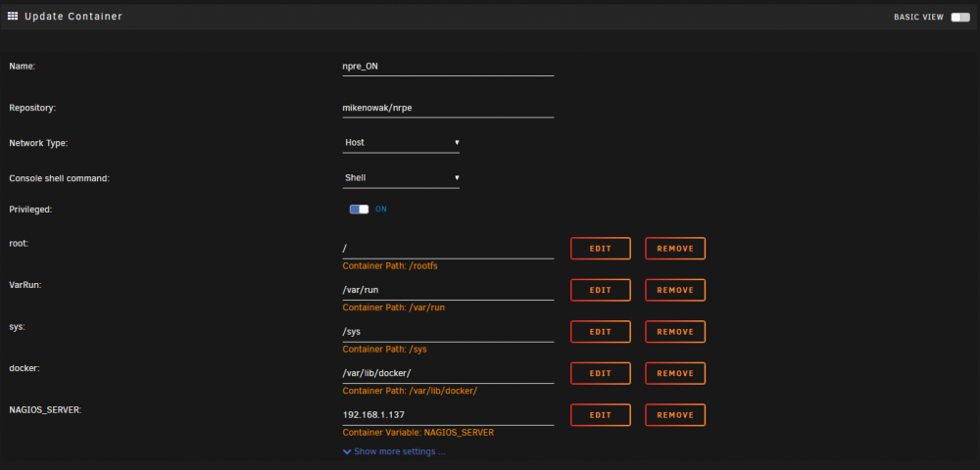Screen dimensions: 980x470
Task: Click Container Variable: NAGIOS_SERVER text
Action: [418, 432]
